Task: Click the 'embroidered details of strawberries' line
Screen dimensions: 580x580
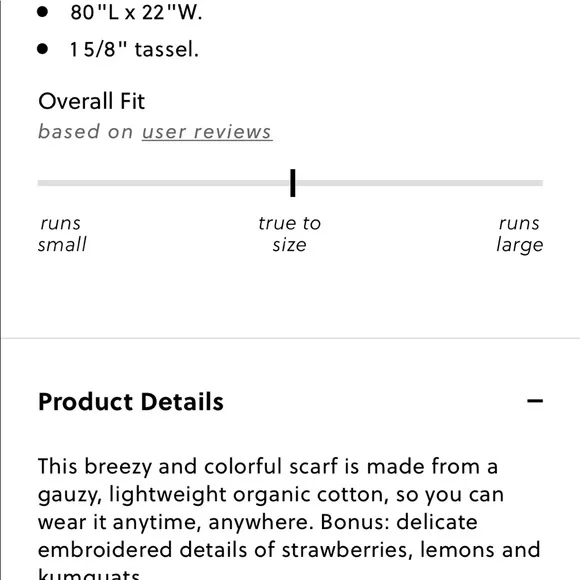Action: pyautogui.click(x=289, y=550)
